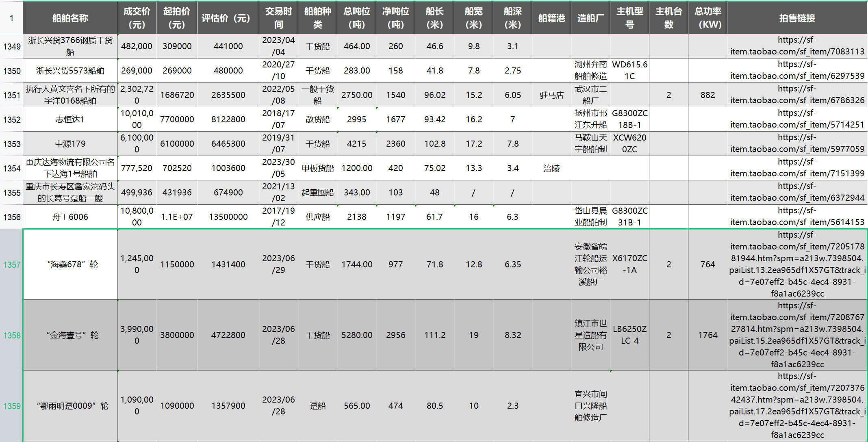
Task: Open the taobao link sf_item/7083113
Action: (797, 46)
